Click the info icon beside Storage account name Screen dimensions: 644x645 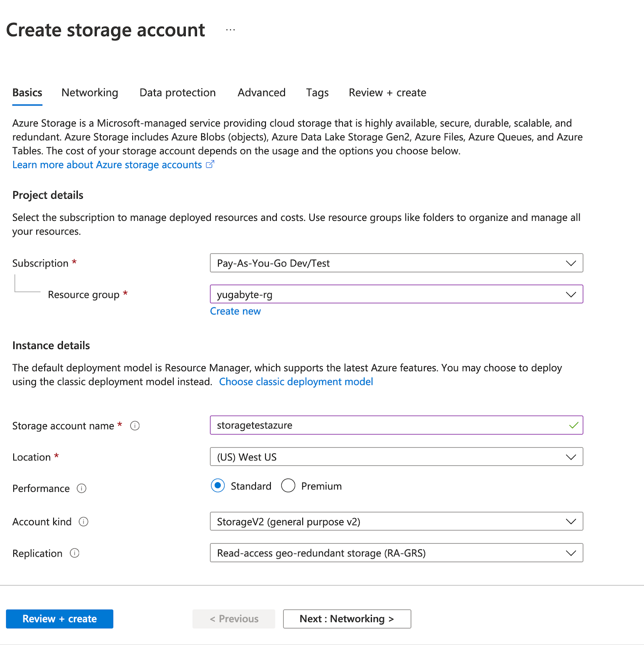pyautogui.click(x=135, y=426)
